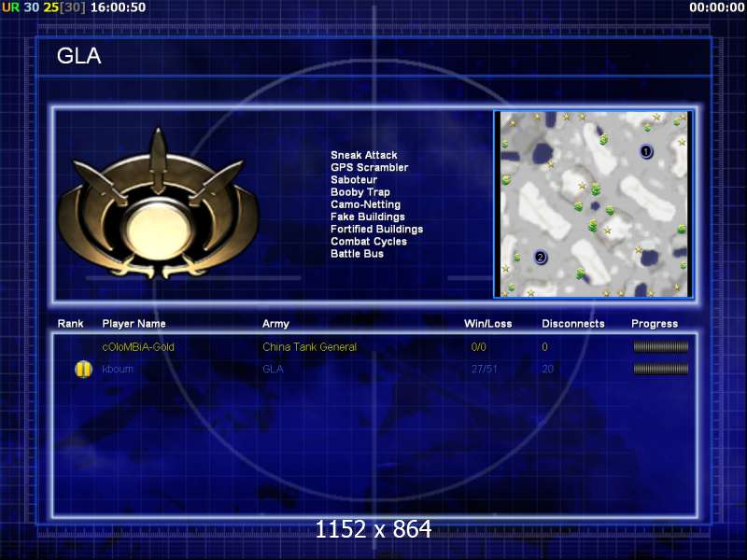Select start position marker 1 on minimap
This screenshot has width=747, height=560.
[x=646, y=151]
